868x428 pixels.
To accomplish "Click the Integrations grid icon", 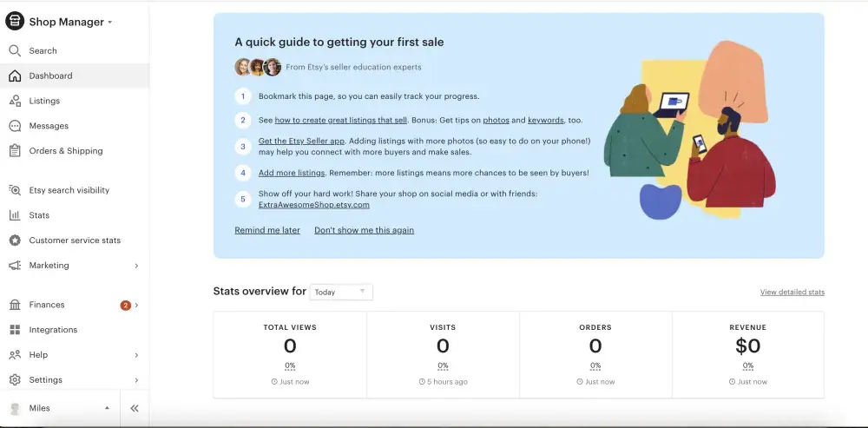I will click(15, 330).
